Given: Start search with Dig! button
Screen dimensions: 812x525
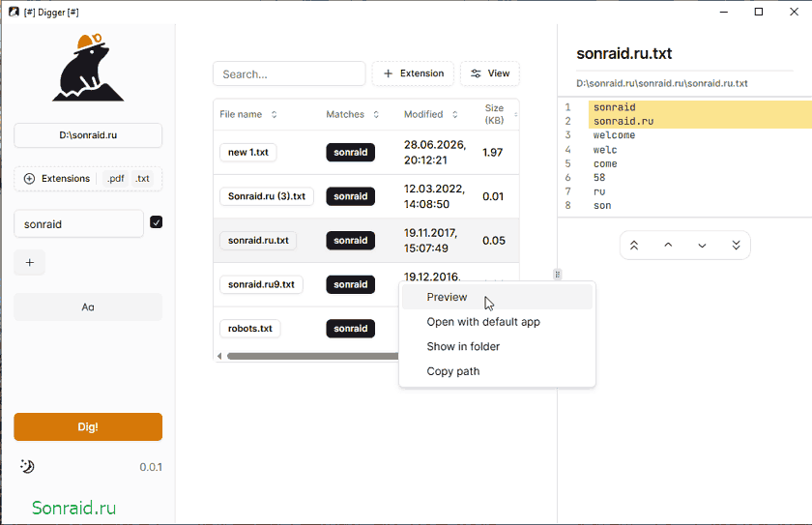Looking at the screenshot, I should click(88, 427).
